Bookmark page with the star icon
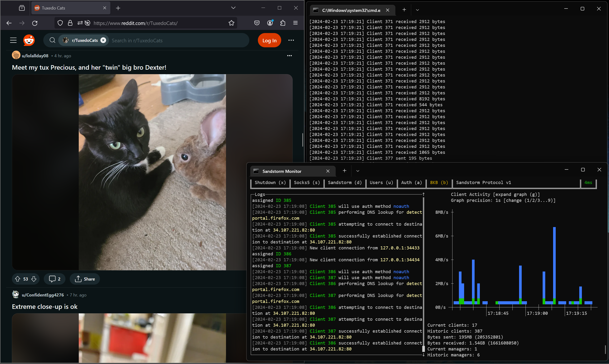 click(231, 23)
